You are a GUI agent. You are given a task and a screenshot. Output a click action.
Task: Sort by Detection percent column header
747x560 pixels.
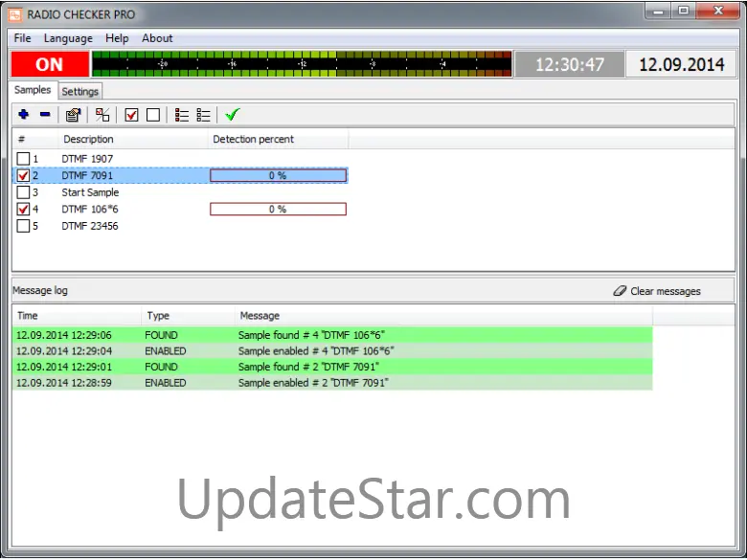(279, 139)
